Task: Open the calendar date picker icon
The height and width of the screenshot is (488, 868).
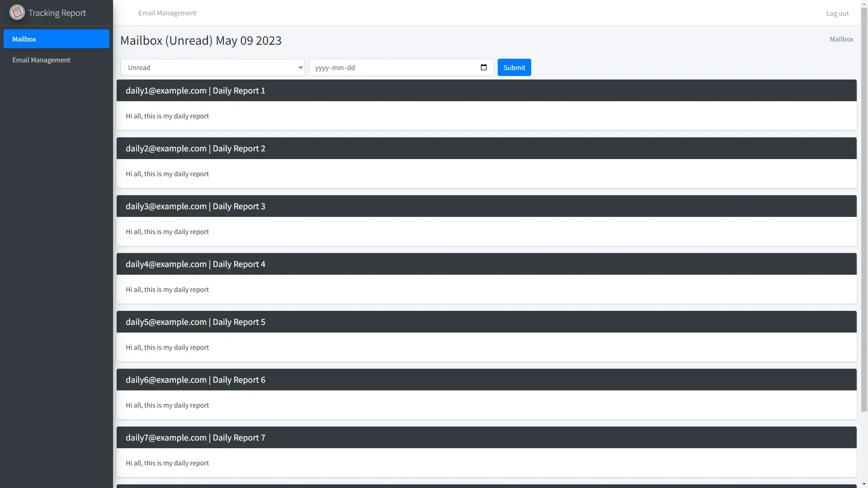Action: point(483,67)
